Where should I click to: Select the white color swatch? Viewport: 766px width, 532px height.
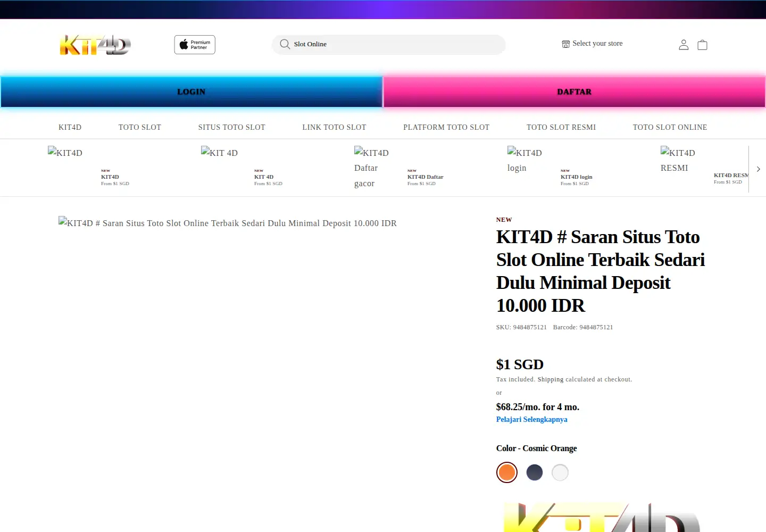pyautogui.click(x=560, y=472)
